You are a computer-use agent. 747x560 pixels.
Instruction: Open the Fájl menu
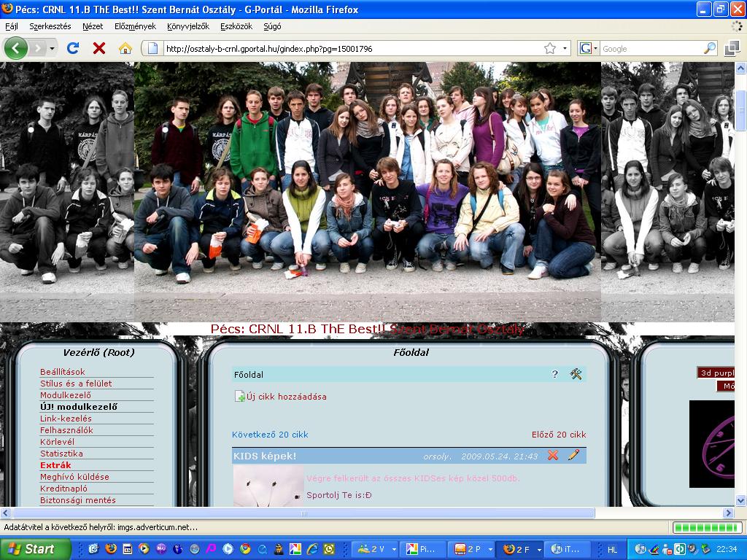pos(12,26)
